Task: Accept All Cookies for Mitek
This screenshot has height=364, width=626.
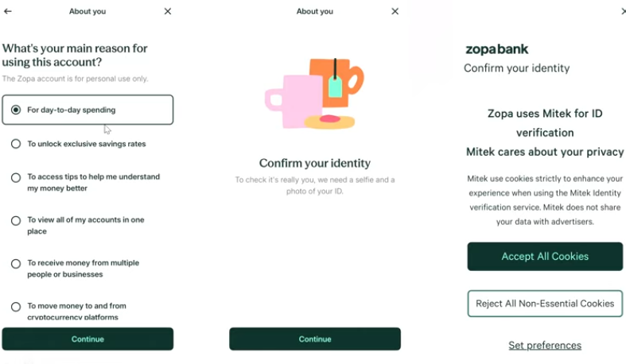Action: tap(545, 257)
